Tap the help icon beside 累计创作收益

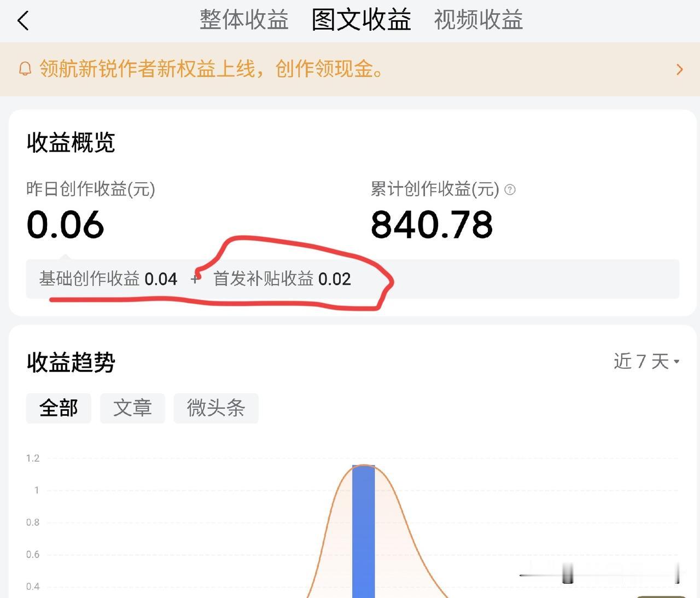510,190
